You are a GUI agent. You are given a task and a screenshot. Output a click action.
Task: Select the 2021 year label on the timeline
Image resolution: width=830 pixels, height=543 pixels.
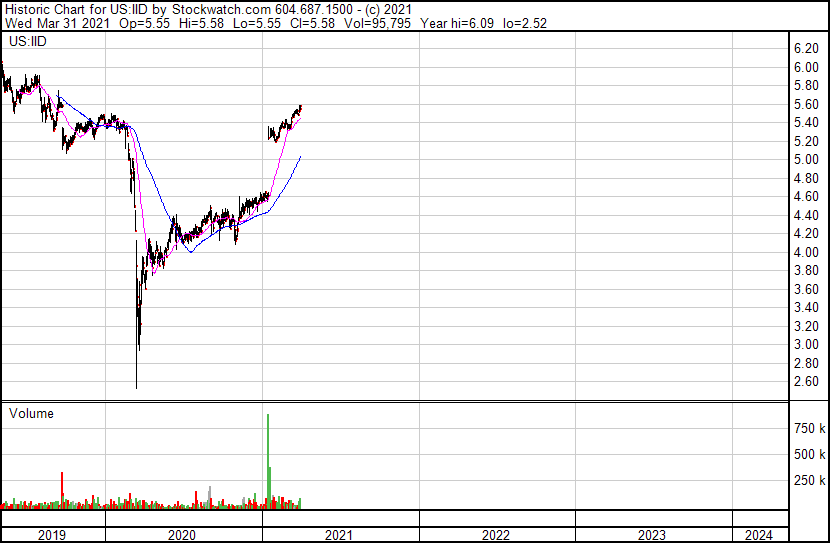(338, 535)
